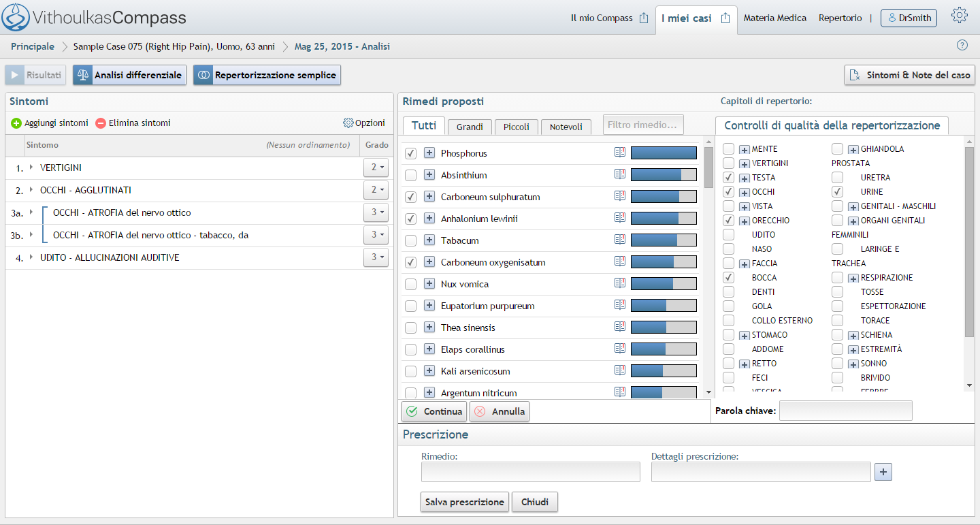This screenshot has height=525, width=980.
Task: Click the Tabacum score bar
Action: 664,240
